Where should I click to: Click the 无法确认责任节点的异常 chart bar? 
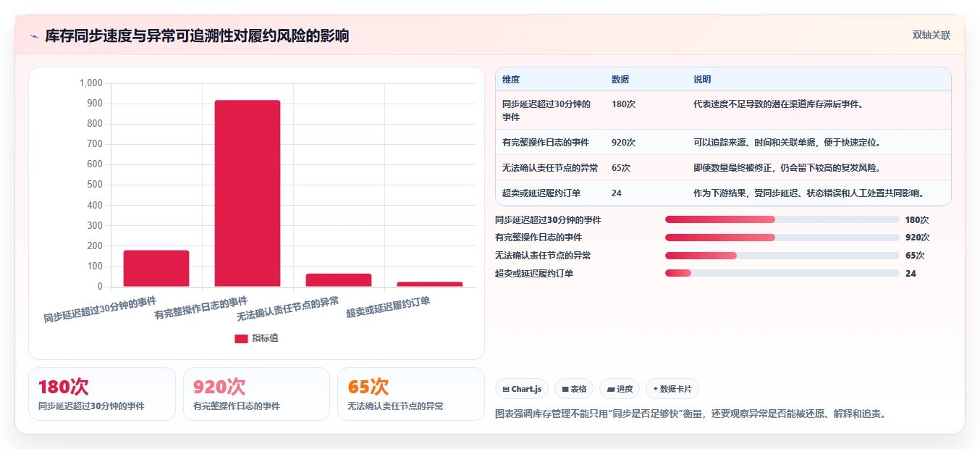click(x=339, y=280)
